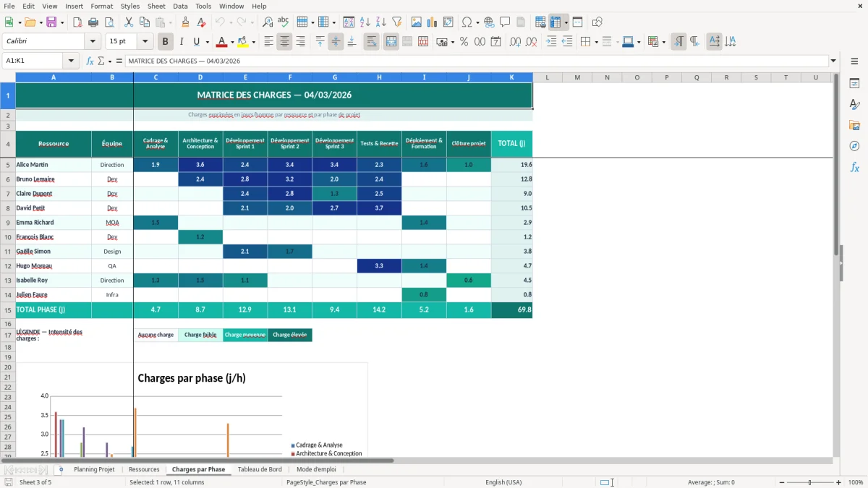The height and width of the screenshot is (488, 868).
Task: Sort descending Z to A
Action: [380, 22]
